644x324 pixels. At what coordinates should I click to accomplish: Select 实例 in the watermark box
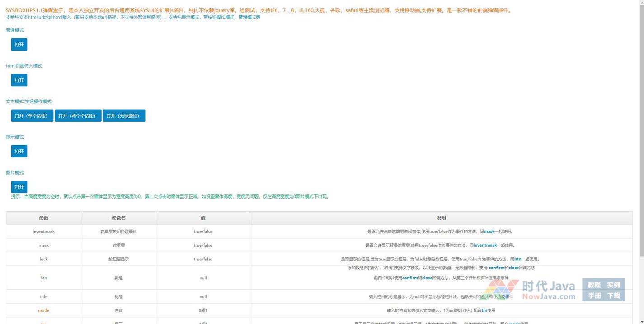click(613, 285)
